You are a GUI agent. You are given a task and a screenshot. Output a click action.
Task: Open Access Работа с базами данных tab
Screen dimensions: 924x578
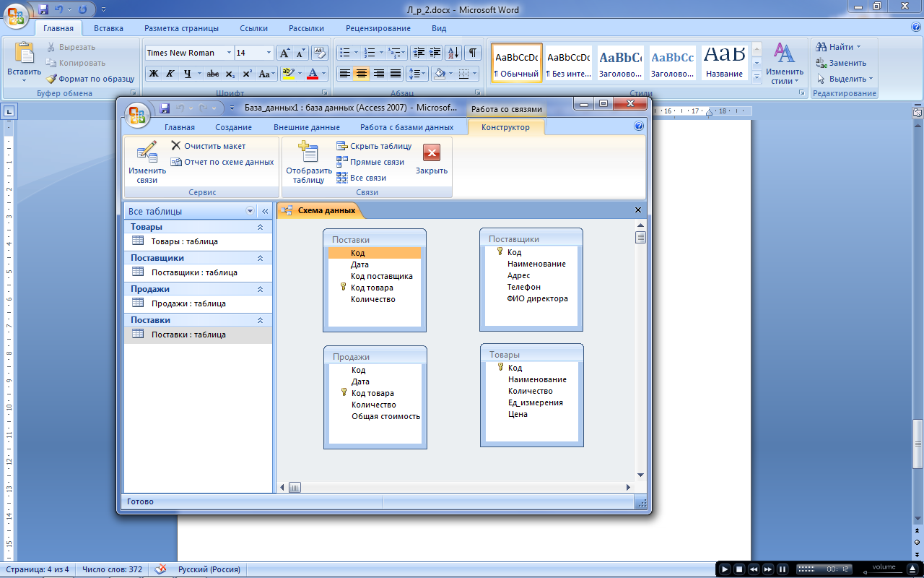[x=407, y=127]
